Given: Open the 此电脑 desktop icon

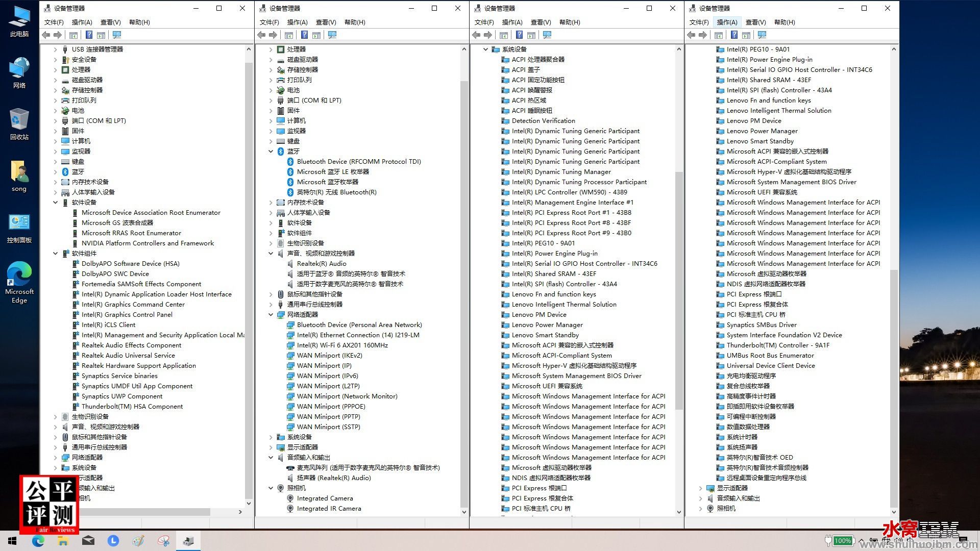Looking at the screenshot, I should click(x=19, y=21).
